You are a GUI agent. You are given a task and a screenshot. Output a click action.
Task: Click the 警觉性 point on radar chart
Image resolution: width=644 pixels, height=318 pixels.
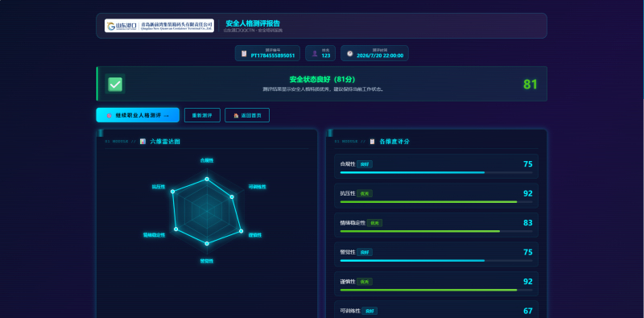pos(207,244)
